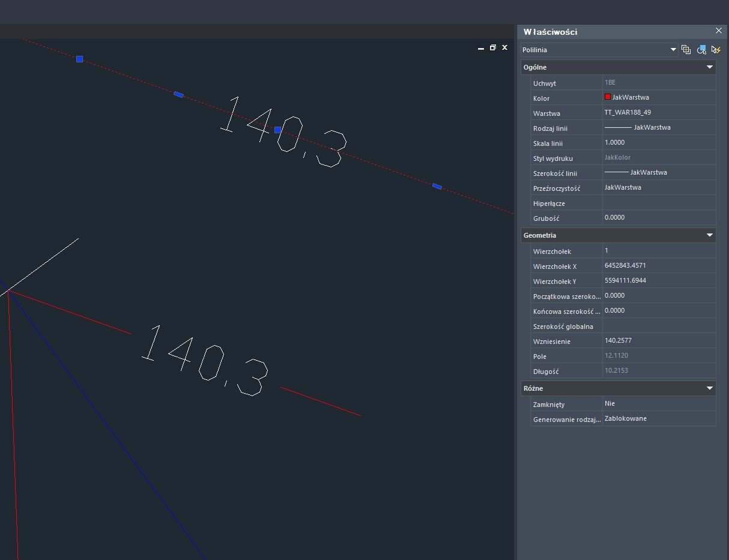Restore the drawing viewport window
Image resolution: width=729 pixels, height=560 pixels.
493,47
